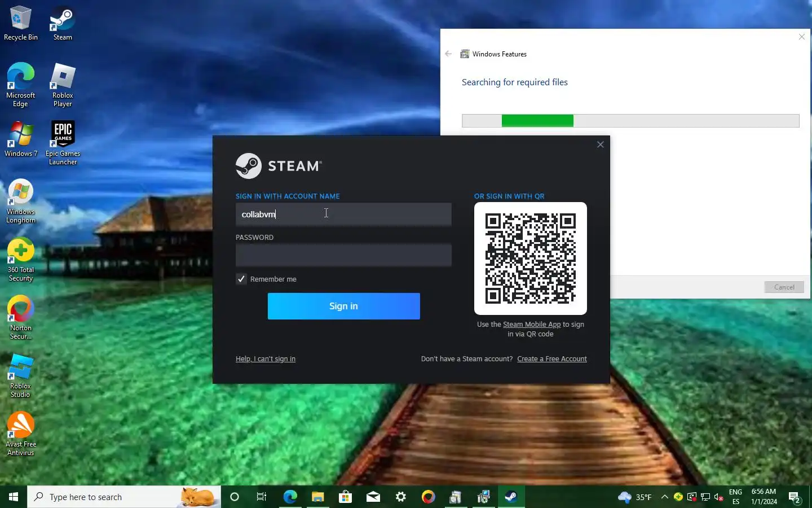Open Task View on the taskbar
Image resolution: width=812 pixels, height=508 pixels.
[x=262, y=497]
